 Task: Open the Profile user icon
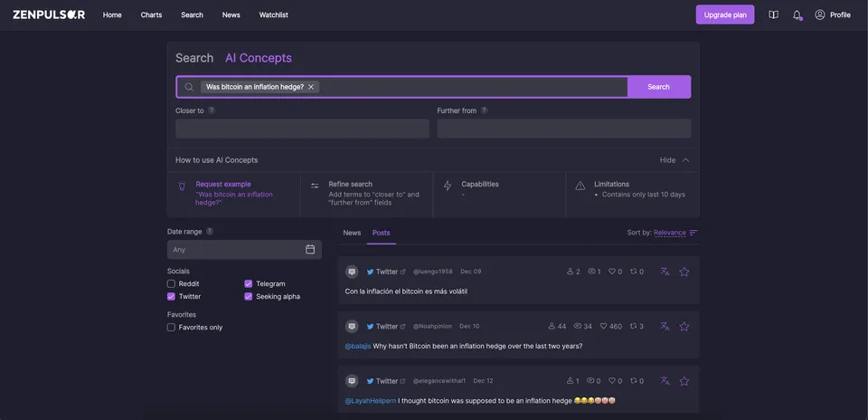[820, 15]
